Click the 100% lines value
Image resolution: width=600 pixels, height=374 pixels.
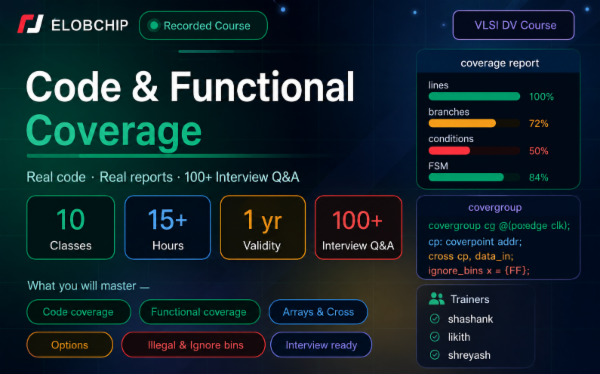point(541,97)
